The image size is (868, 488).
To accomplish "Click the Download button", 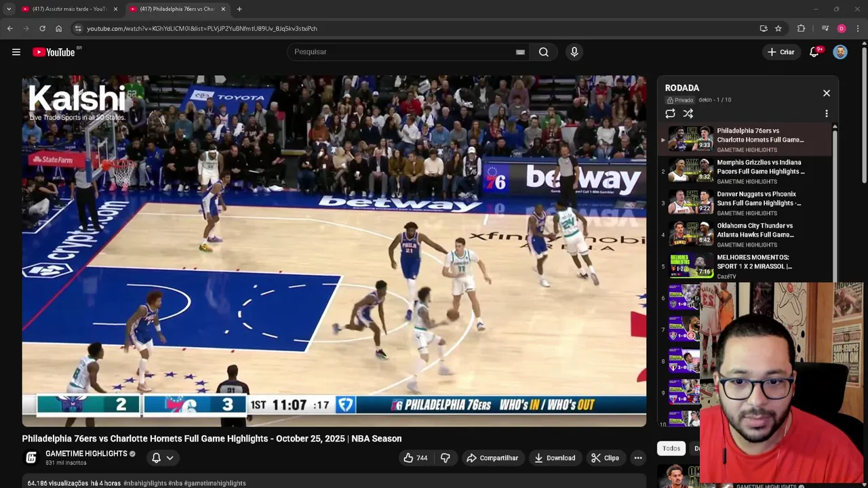I will (555, 458).
